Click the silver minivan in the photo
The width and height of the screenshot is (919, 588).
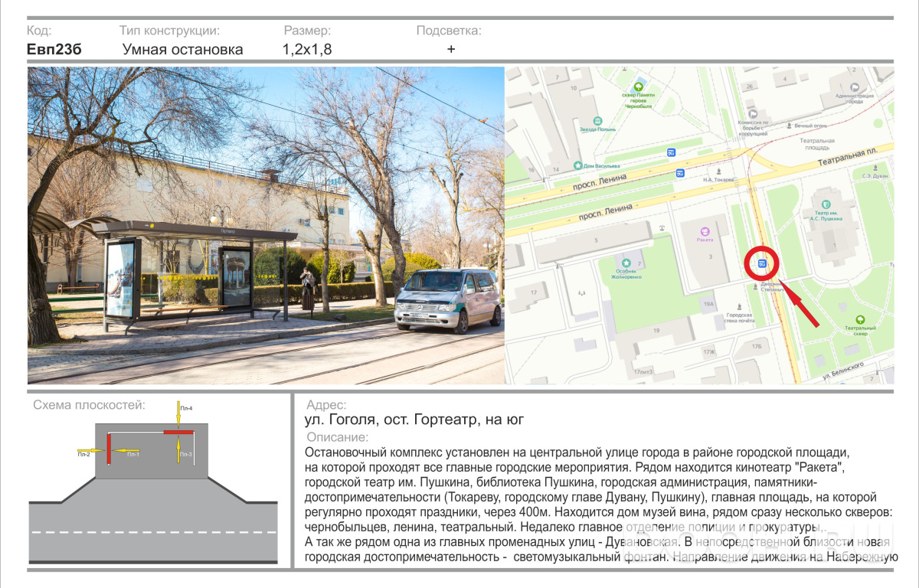[448, 299]
